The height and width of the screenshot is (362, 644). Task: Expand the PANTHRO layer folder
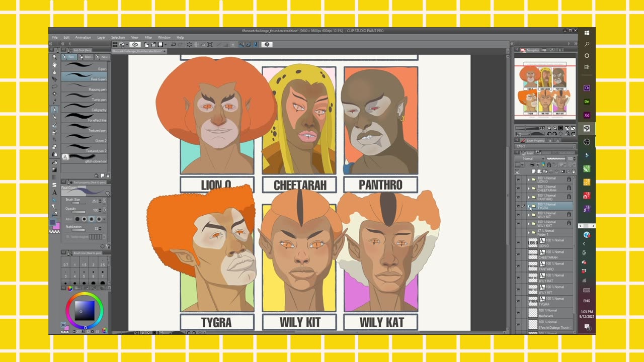(x=529, y=198)
